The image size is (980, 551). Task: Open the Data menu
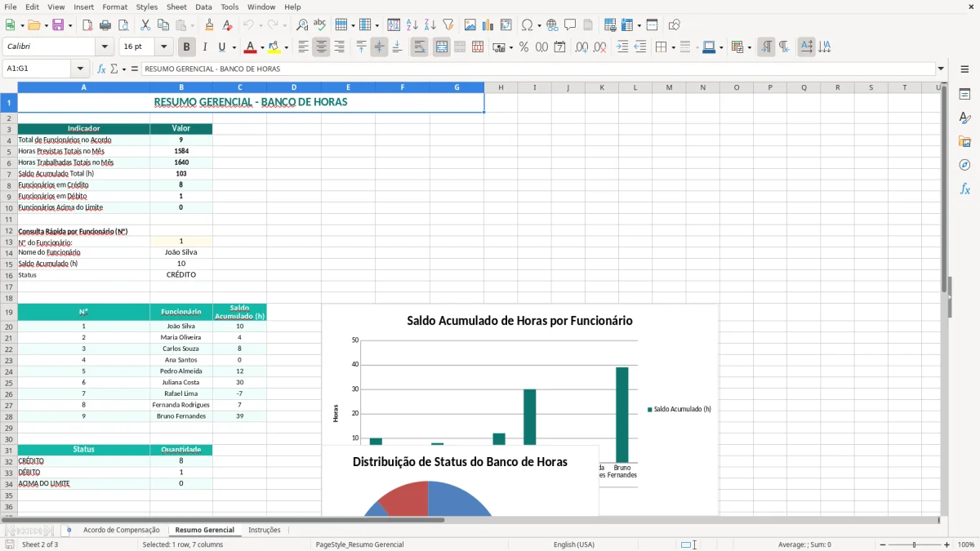203,7
